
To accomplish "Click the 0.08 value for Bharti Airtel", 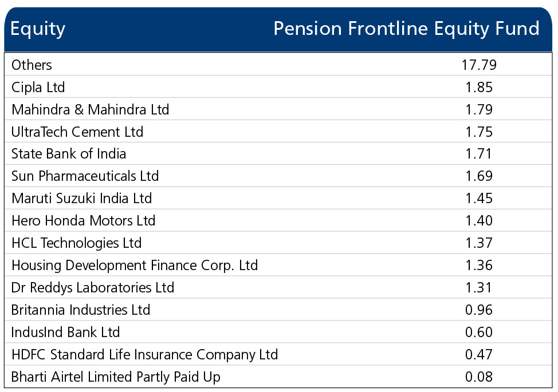I will 479,377.
